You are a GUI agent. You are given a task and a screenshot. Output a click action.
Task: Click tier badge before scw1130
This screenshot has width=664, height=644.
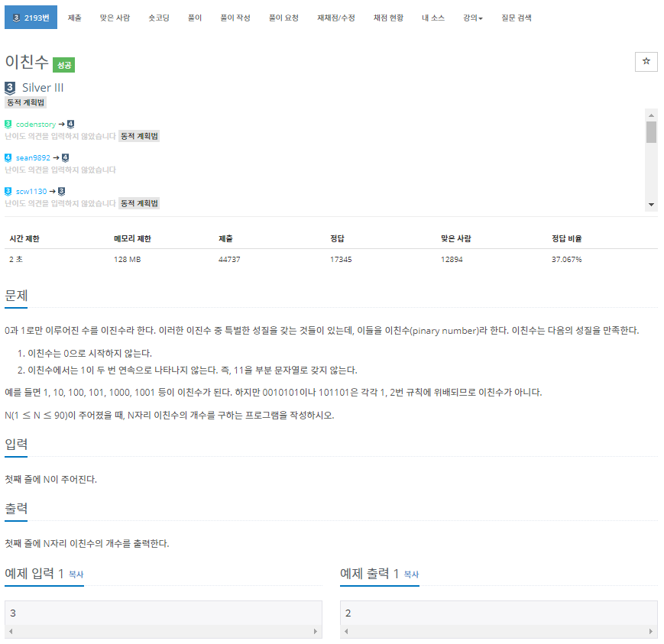[x=8, y=192]
